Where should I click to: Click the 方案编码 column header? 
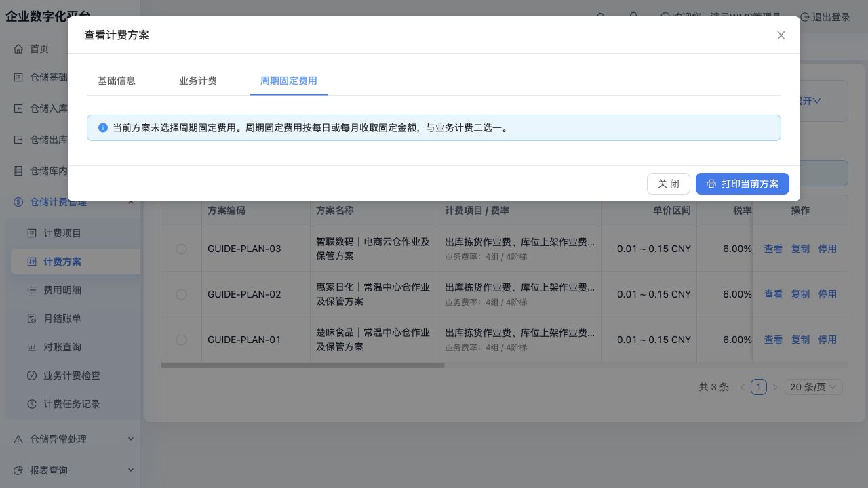coord(256,211)
